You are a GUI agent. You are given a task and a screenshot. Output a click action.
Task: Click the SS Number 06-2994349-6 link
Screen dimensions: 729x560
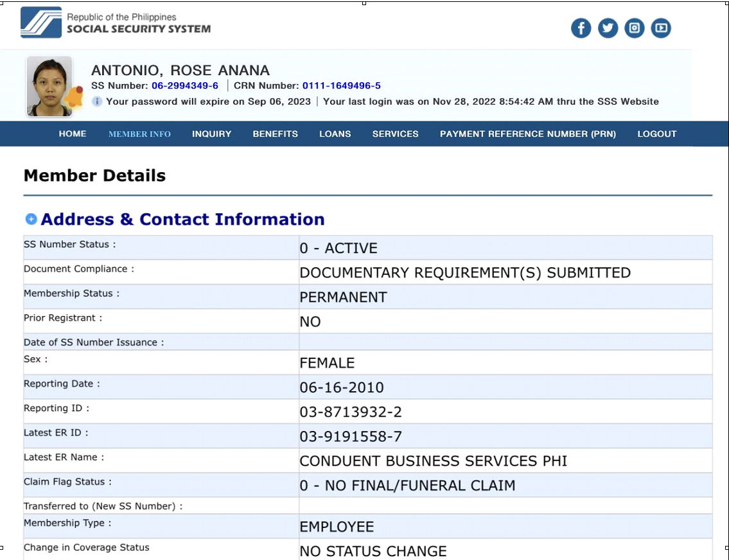pos(185,86)
